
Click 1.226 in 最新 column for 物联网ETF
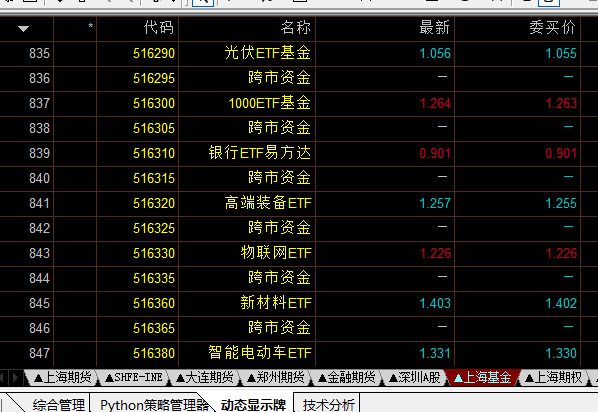tap(435, 253)
